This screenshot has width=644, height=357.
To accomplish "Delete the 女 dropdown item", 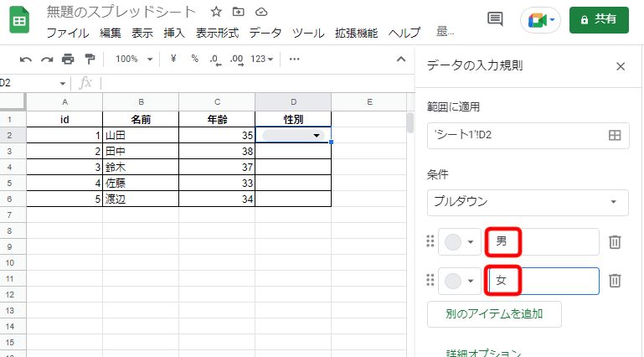I will pyautogui.click(x=615, y=281).
